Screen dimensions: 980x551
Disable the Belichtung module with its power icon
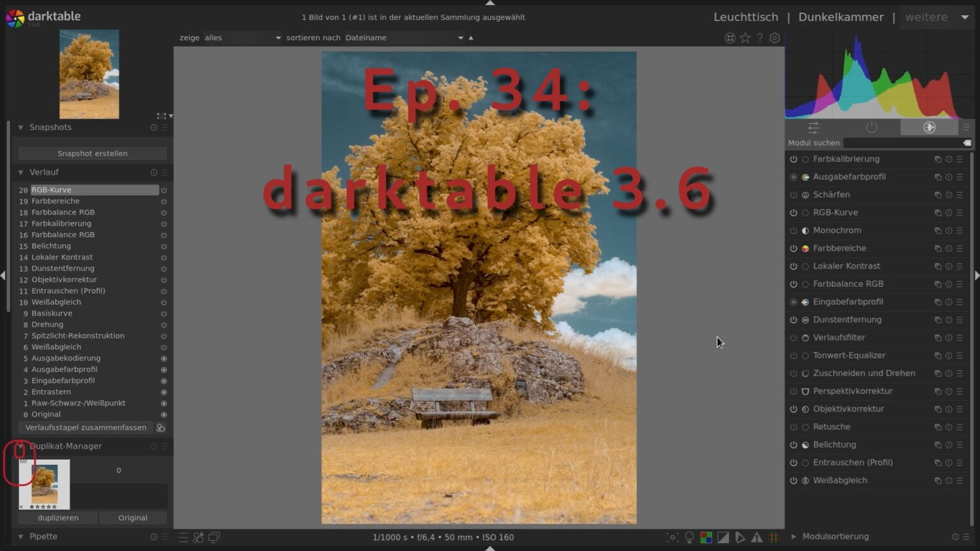coord(792,444)
